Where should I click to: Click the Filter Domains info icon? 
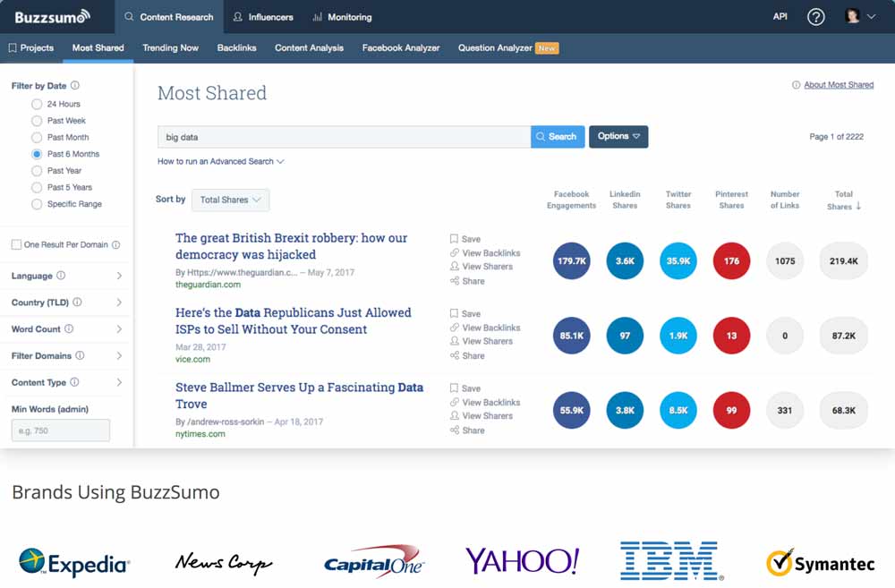pyautogui.click(x=80, y=355)
